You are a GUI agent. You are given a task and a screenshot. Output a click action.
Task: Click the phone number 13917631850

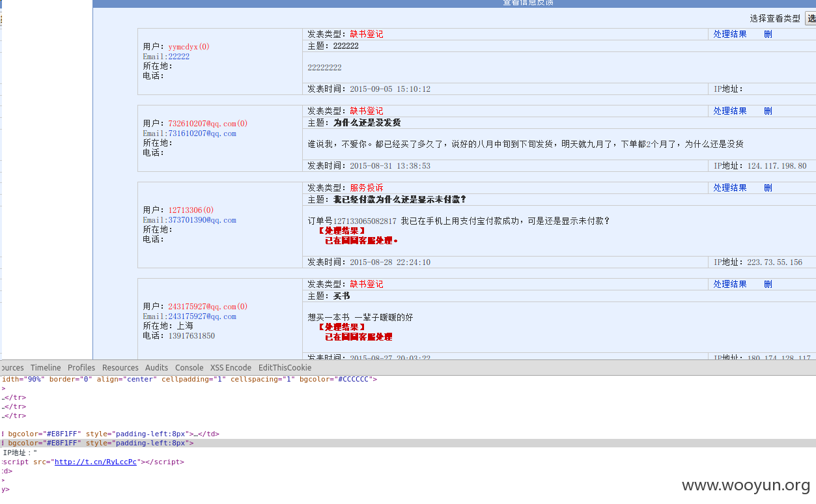click(x=191, y=336)
